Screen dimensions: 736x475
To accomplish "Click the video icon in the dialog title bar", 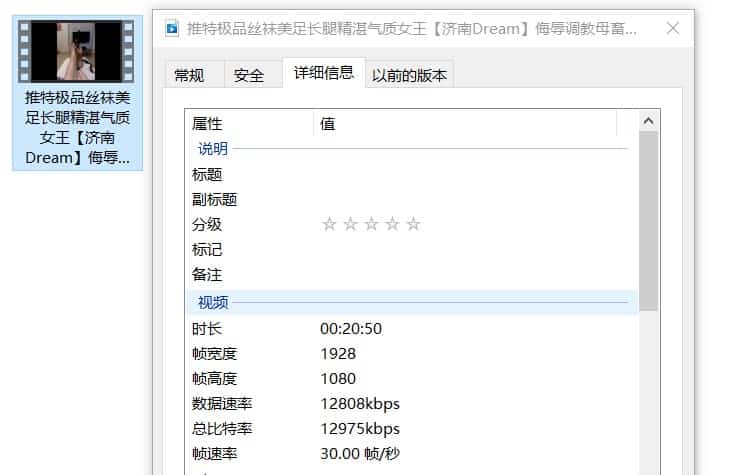I will [172, 28].
